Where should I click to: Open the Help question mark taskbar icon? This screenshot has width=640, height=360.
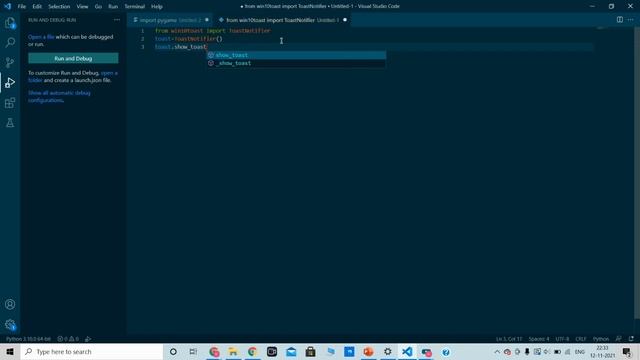coord(446,351)
